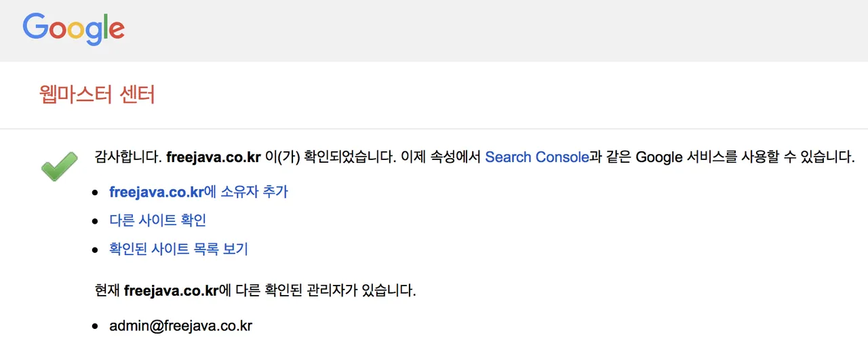This screenshot has width=868, height=354.
Task: Click the yellow letter o in the Google logo
Action: (77, 32)
